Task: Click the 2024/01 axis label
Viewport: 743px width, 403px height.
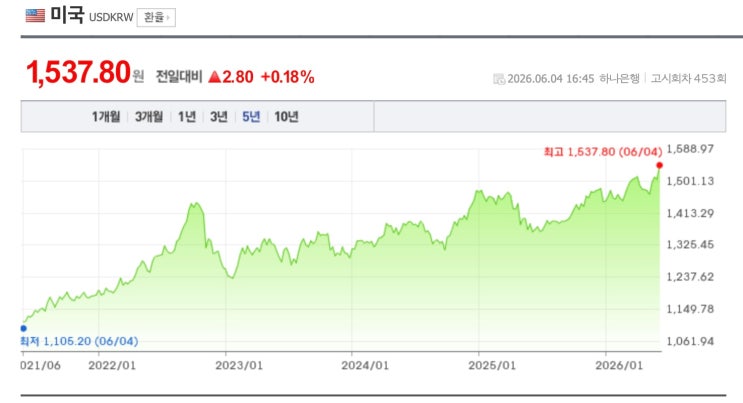Action: tap(365, 366)
